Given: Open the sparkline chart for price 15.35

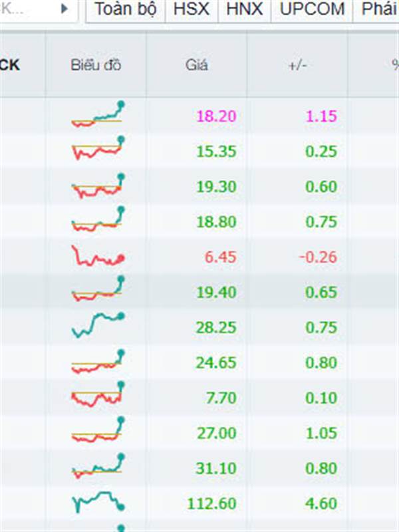Looking at the screenshot, I should coord(98,148).
